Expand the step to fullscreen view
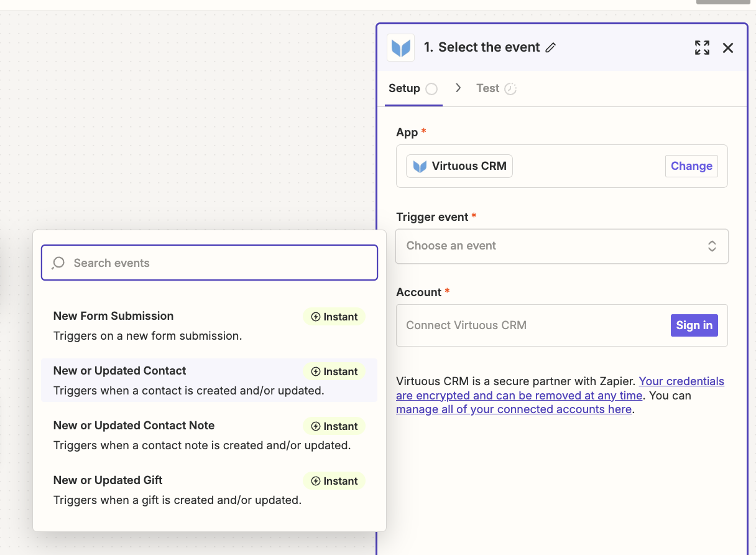This screenshot has width=756, height=555. pos(702,47)
